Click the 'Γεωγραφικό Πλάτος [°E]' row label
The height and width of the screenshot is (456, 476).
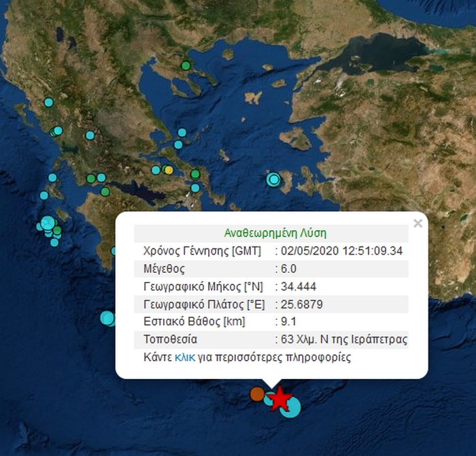pyautogui.click(x=199, y=304)
